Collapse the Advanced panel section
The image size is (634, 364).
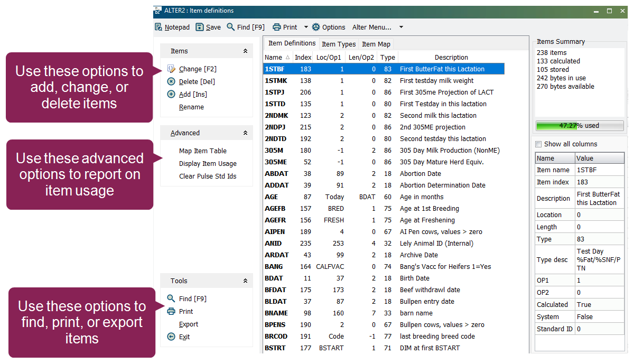point(245,133)
